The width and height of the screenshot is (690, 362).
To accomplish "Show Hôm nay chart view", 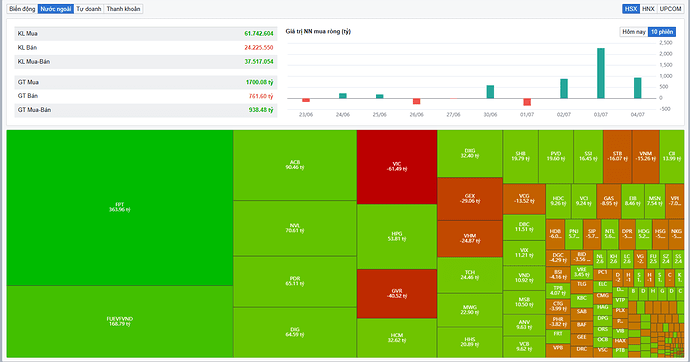I will [634, 32].
